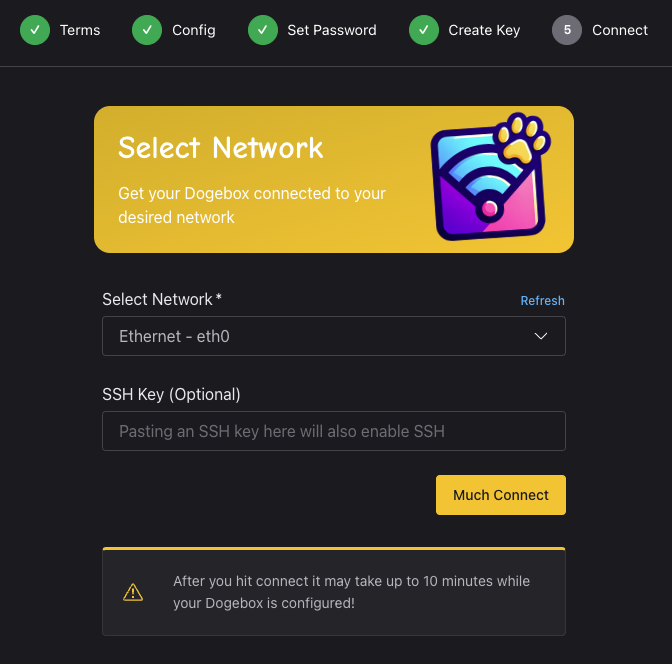Click the wifi paw illustration in banner
The height and width of the screenshot is (664, 672).
point(490,177)
